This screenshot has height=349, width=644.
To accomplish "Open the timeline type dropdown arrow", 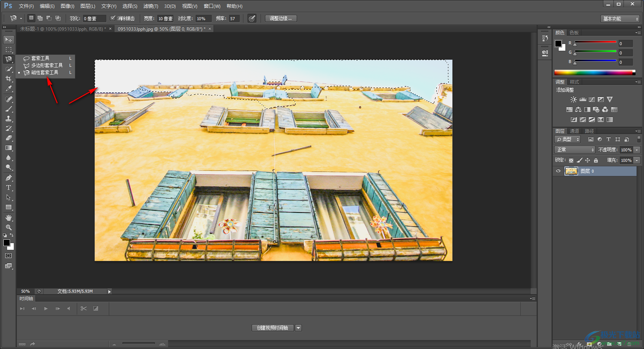I will click(299, 328).
